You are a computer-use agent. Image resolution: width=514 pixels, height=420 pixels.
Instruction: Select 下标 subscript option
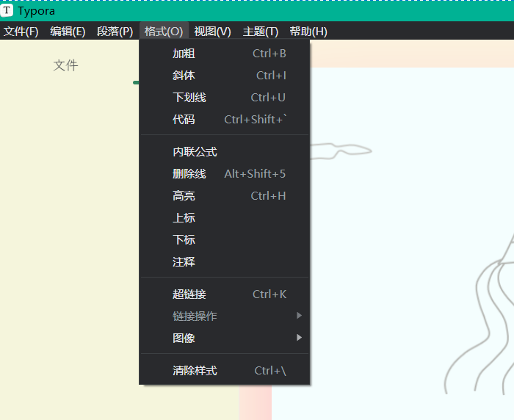click(x=224, y=239)
